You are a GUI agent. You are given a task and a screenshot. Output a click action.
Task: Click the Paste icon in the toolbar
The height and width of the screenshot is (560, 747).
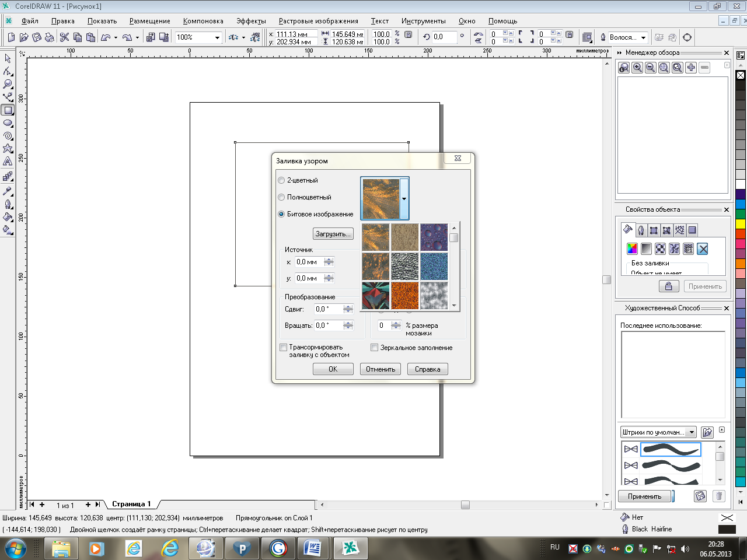(90, 37)
